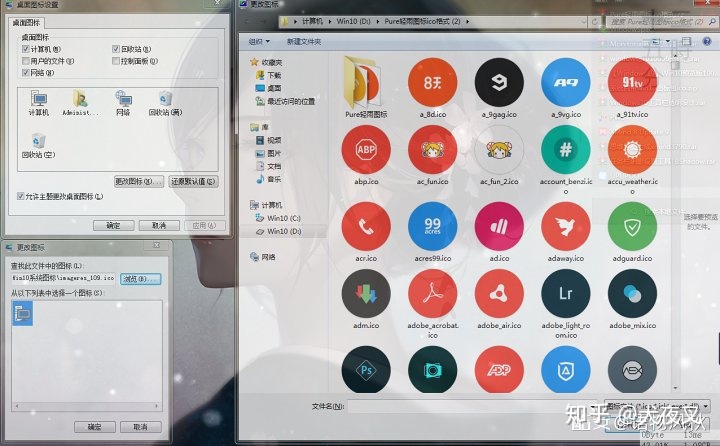This screenshot has width=720, height=446.
Task: Select the adguard.ico shield icon file
Action: 632,226
